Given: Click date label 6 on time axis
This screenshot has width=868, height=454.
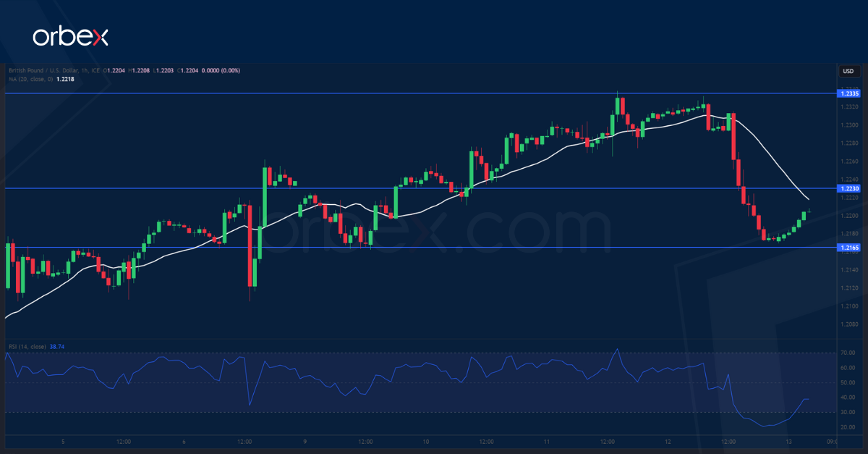Looking at the screenshot, I should pos(184,441).
